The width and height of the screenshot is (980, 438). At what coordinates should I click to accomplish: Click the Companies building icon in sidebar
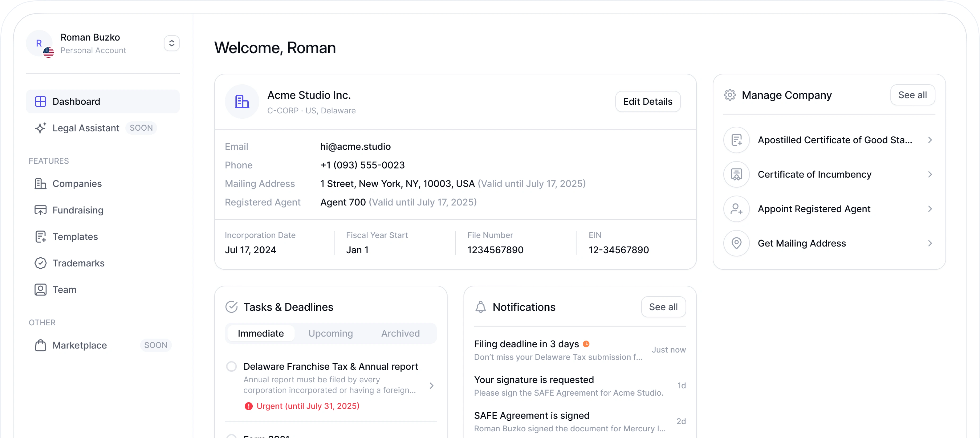(x=40, y=184)
